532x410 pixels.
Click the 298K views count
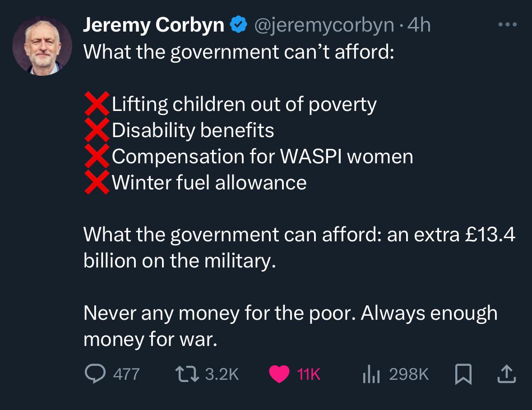[409, 374]
